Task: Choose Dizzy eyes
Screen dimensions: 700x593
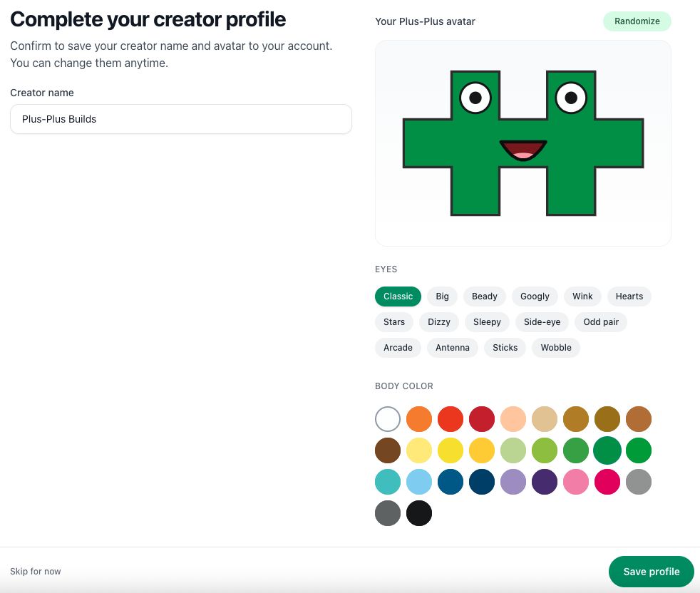Action: coord(439,322)
